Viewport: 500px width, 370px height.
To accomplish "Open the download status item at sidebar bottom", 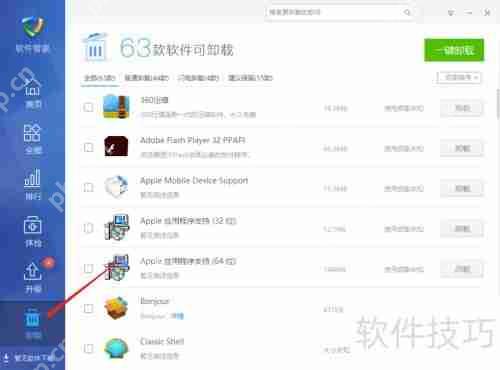I will [30, 358].
